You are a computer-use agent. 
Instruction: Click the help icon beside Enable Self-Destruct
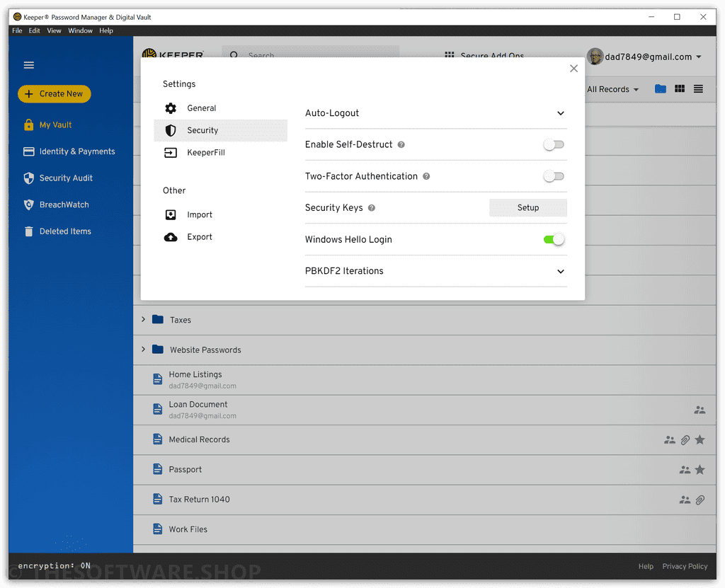pyautogui.click(x=401, y=144)
